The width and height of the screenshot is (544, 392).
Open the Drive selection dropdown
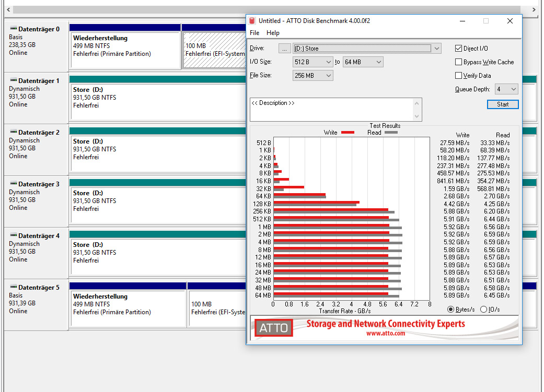pos(437,48)
